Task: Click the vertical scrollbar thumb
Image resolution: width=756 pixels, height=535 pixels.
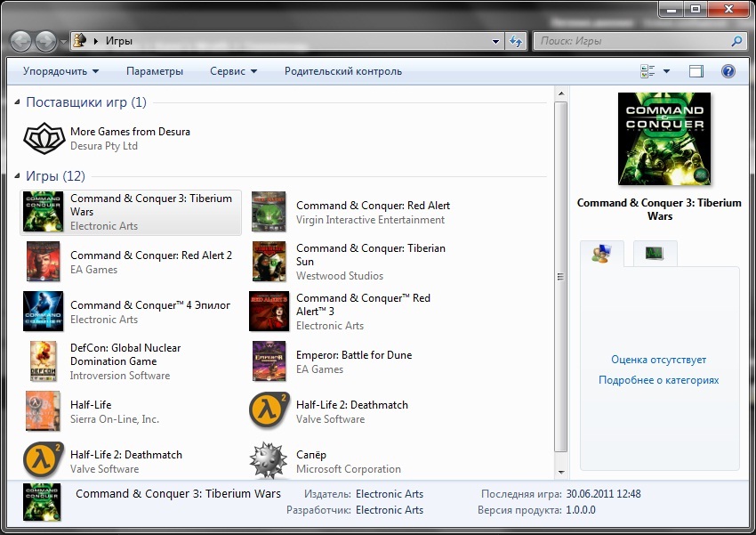Action: pos(560,277)
